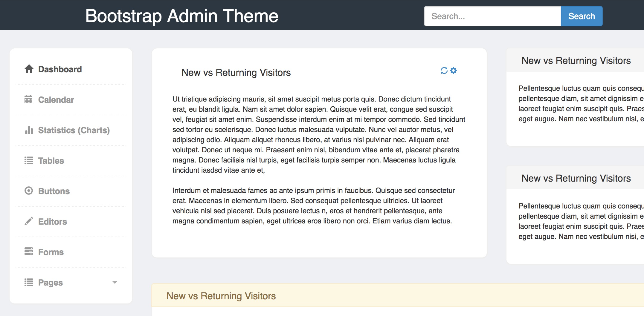
Task: Click the Dashboard home icon
Action: 29,69
